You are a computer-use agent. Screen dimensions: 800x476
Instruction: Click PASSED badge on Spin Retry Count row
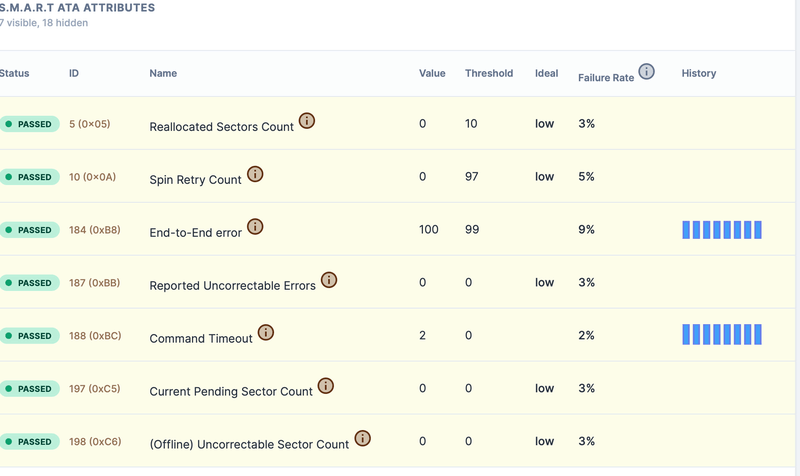click(30, 177)
